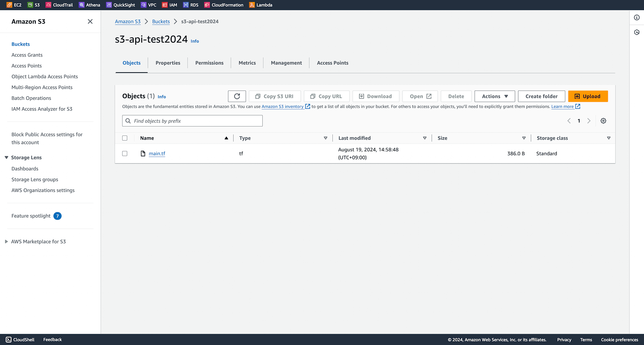The width and height of the screenshot is (644, 345).
Task: Open Lambda service shortcut icon
Action: pyautogui.click(x=252, y=5)
